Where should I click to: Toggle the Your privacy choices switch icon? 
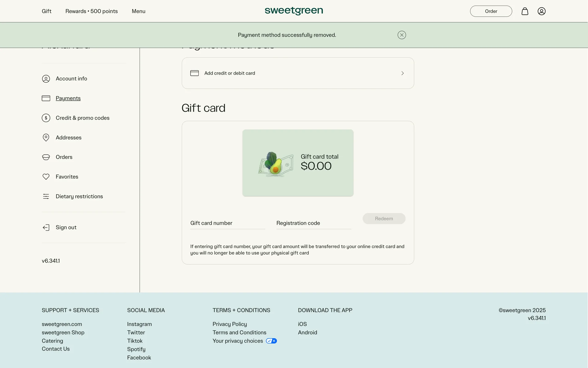pyautogui.click(x=271, y=341)
